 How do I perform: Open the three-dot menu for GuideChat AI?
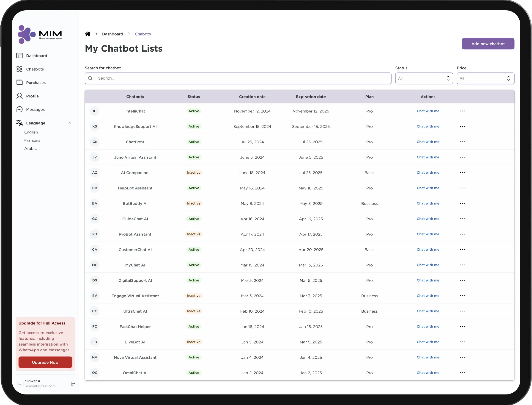click(463, 219)
